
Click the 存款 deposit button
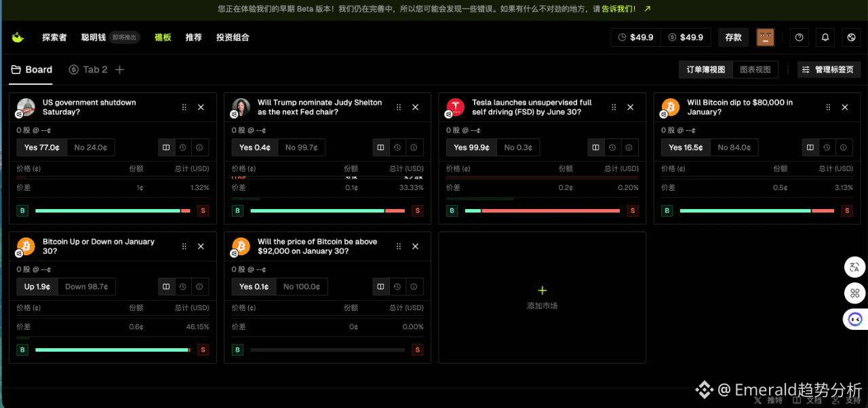(734, 37)
